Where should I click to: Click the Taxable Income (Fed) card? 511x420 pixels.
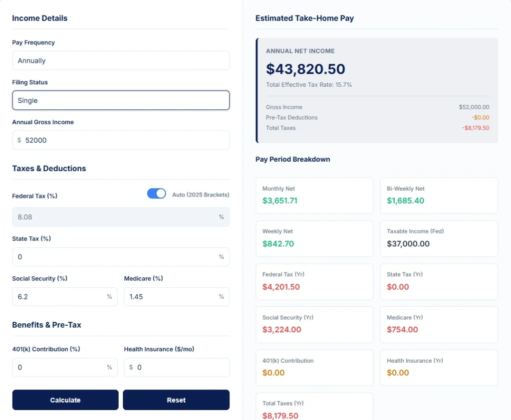tap(439, 238)
